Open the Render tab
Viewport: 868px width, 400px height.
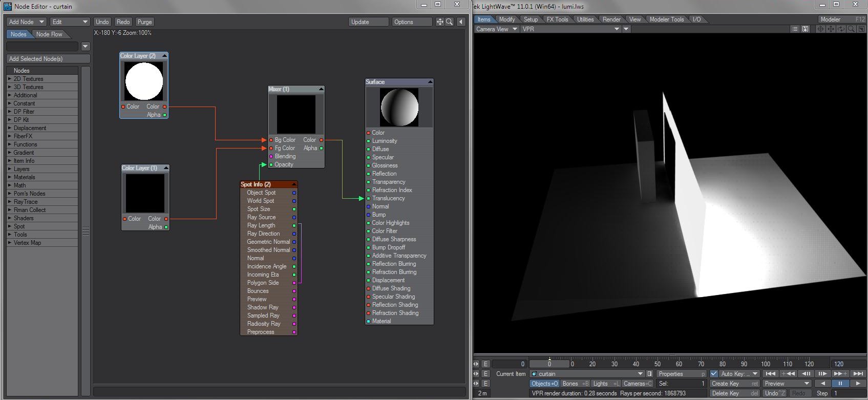pos(611,19)
